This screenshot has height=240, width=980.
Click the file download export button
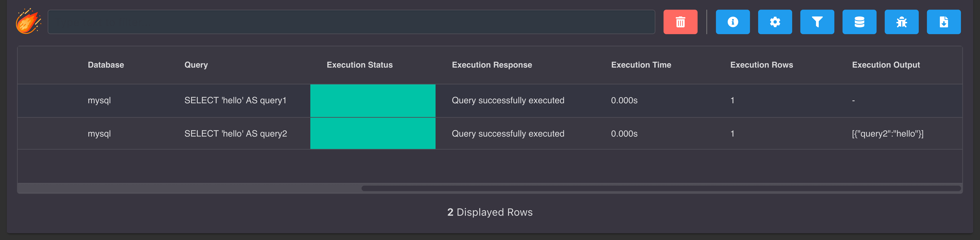944,22
